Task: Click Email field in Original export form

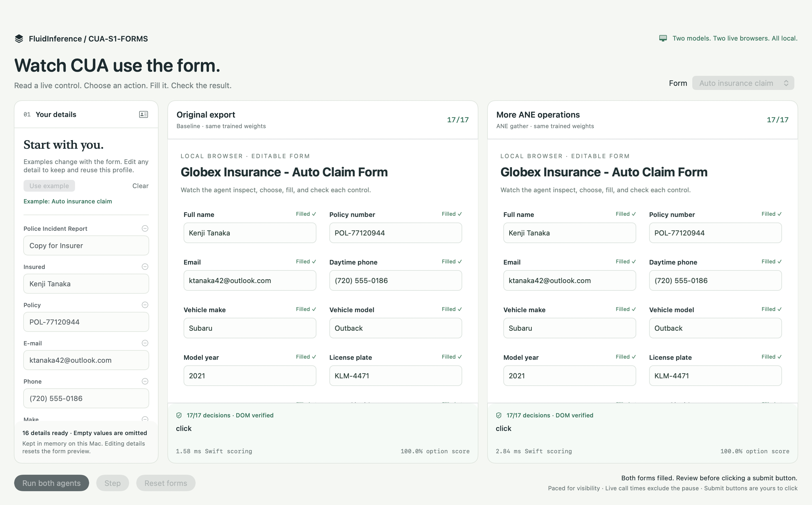Action: pos(250,280)
